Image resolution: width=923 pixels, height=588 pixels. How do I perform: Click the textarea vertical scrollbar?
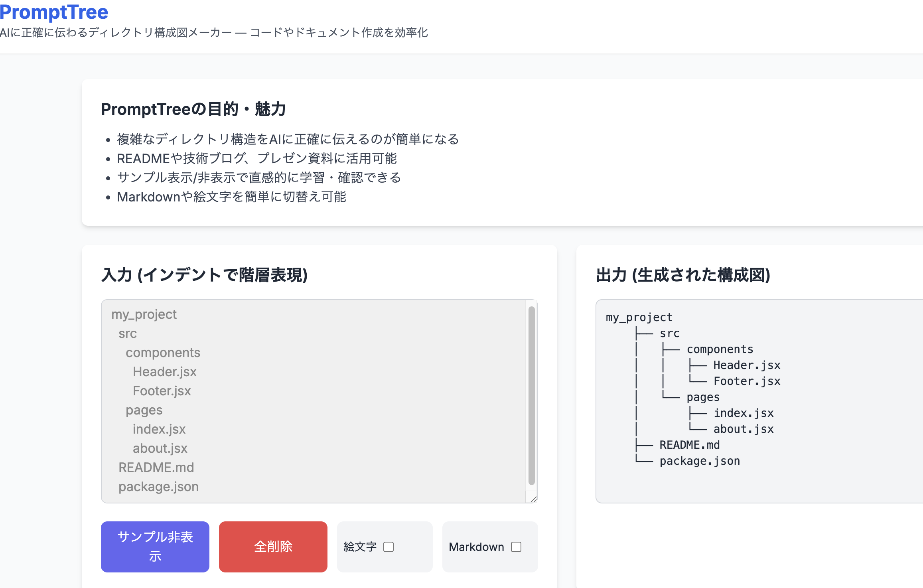click(531, 395)
